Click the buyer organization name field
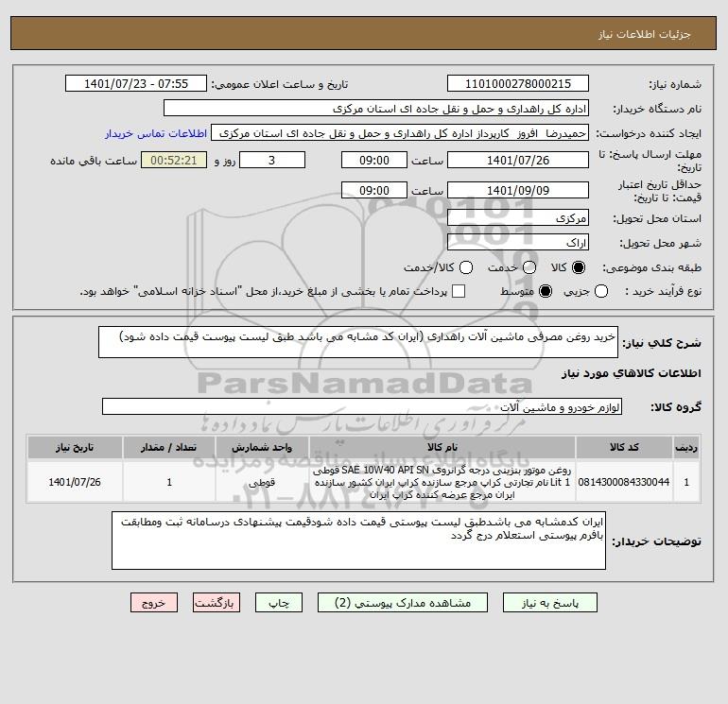Viewport: 728px width, 704px height. 376,108
